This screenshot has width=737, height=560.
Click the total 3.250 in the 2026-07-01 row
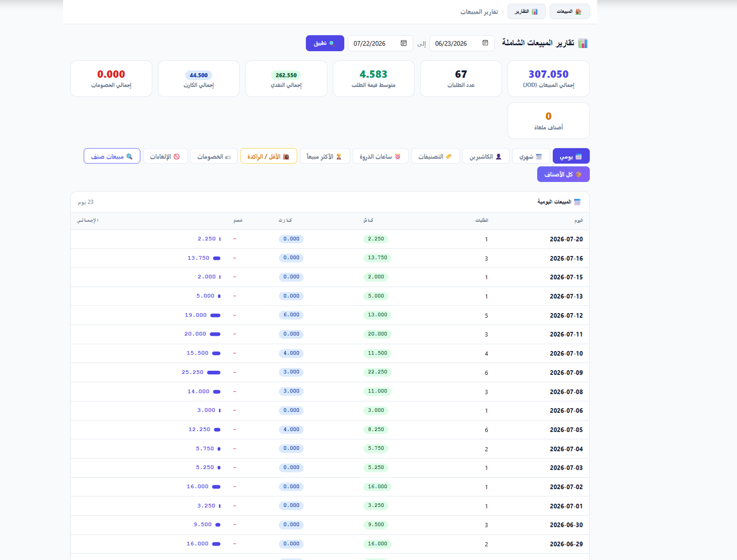click(206, 506)
